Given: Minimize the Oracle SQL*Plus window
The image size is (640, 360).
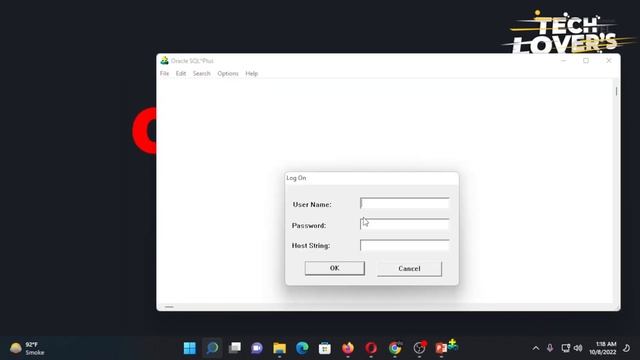Looking at the screenshot, I should pyautogui.click(x=564, y=60).
